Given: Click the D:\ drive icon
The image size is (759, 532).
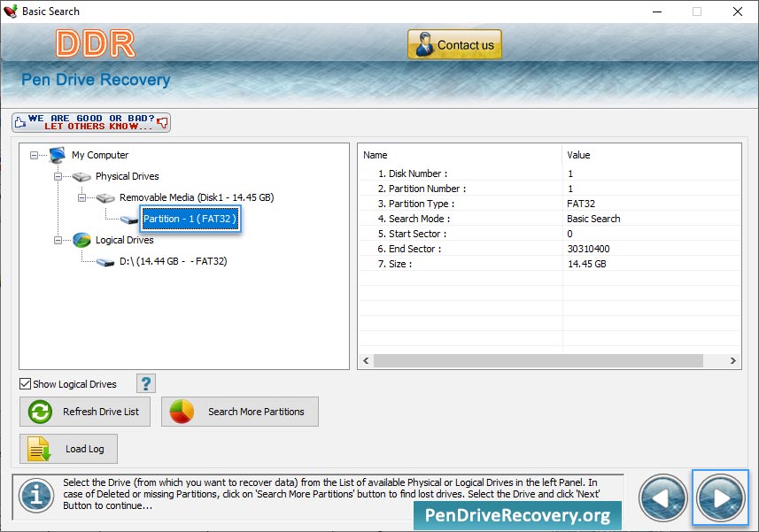Looking at the screenshot, I should click(105, 262).
